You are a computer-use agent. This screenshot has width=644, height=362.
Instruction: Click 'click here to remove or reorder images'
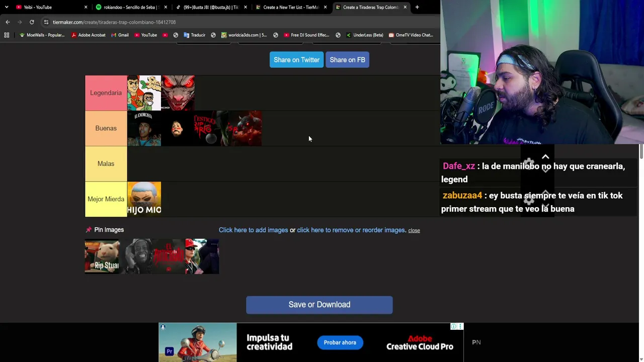351,230
